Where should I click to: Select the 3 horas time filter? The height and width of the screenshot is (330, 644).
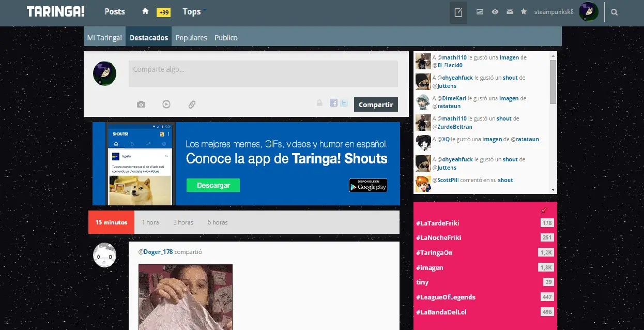[x=183, y=222]
